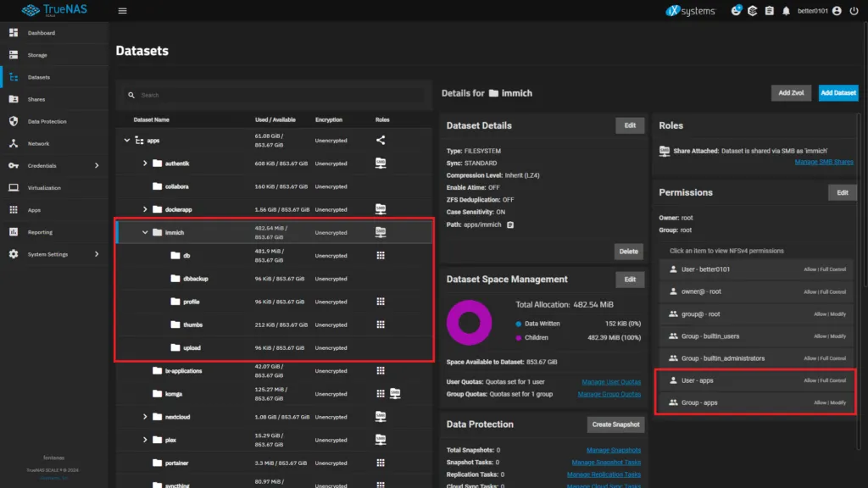Click the blue Add Dataset button
This screenshot has height=488, width=868.
[837, 92]
